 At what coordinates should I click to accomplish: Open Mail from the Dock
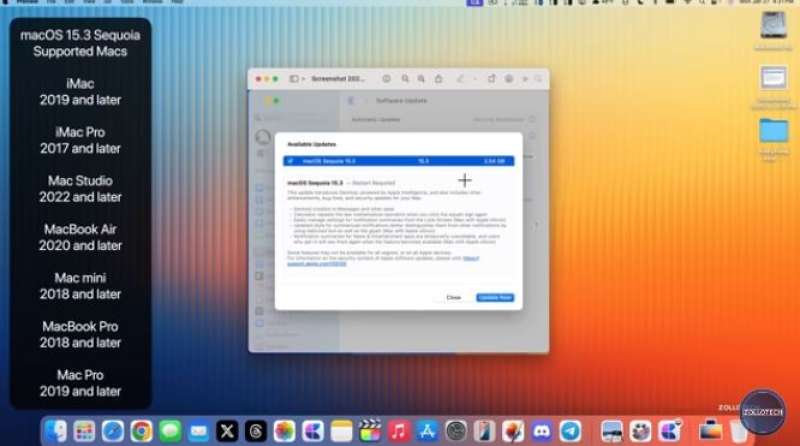point(198,432)
